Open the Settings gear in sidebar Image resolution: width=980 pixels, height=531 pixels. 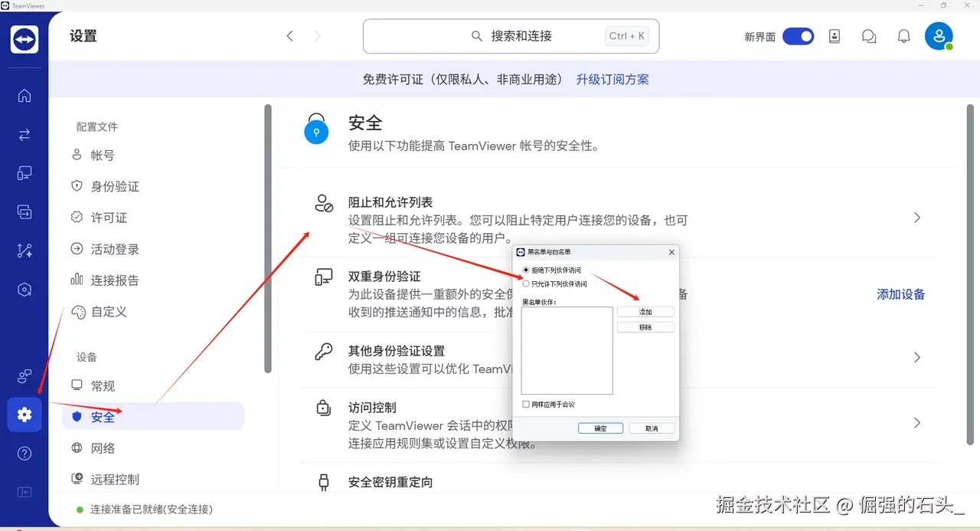24,415
